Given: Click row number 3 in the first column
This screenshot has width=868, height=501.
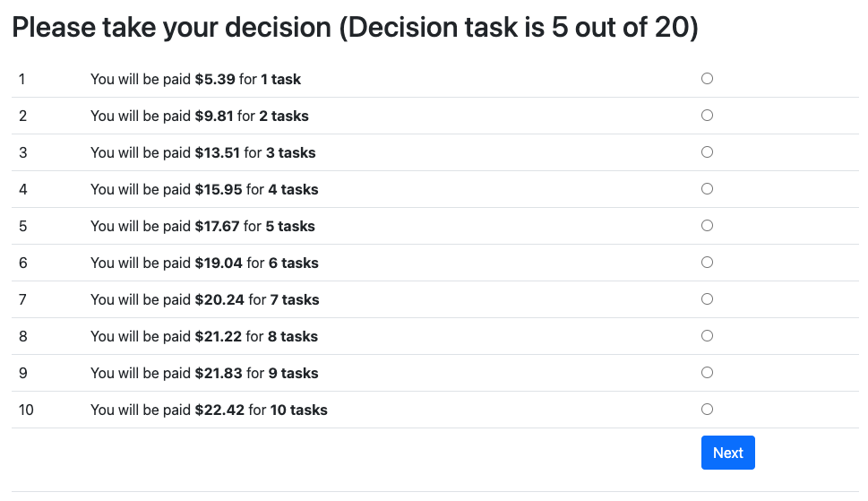Looking at the screenshot, I should [x=23, y=152].
